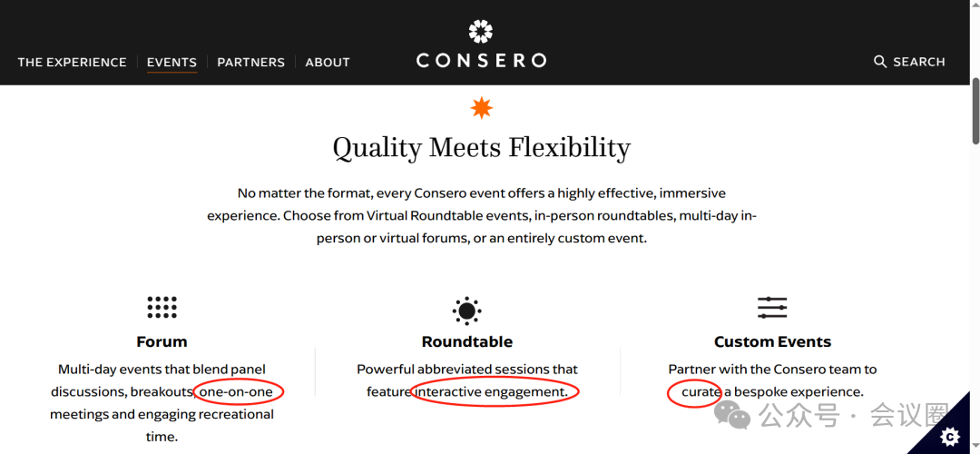Click the CONSERO wordmark
The height and width of the screenshot is (454, 980).
click(x=481, y=61)
